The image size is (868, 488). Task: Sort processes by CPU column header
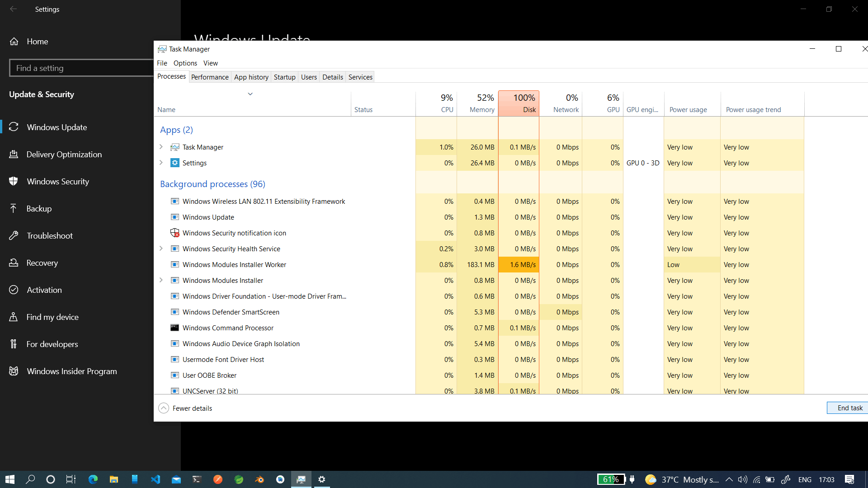click(x=436, y=103)
